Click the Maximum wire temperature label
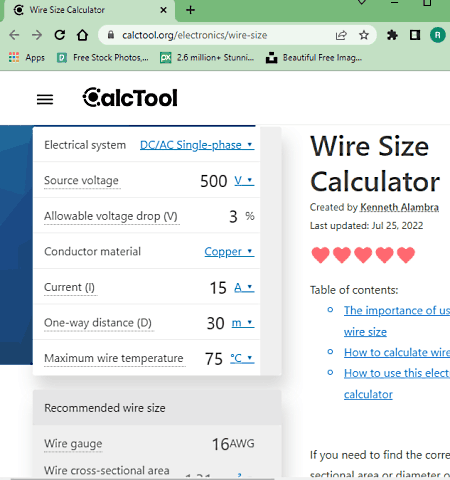Viewport: 450px width, 480px height. tap(114, 358)
